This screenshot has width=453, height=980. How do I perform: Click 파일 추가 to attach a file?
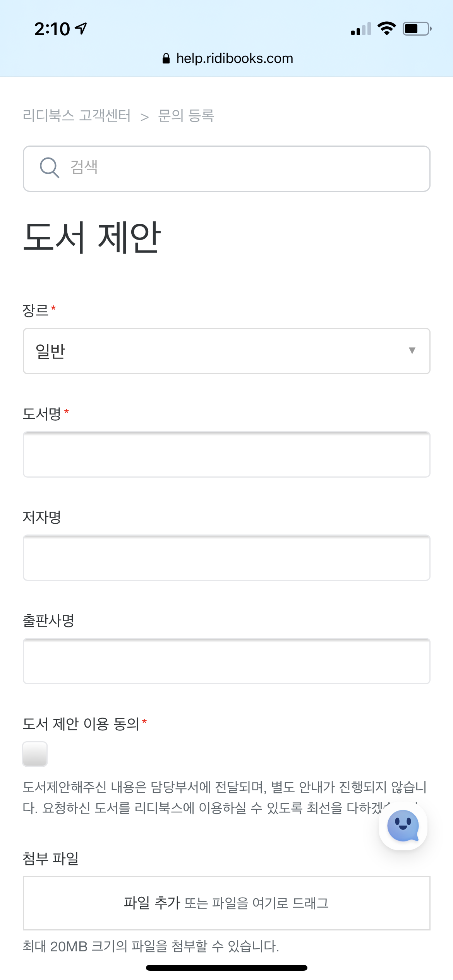pyautogui.click(x=152, y=903)
